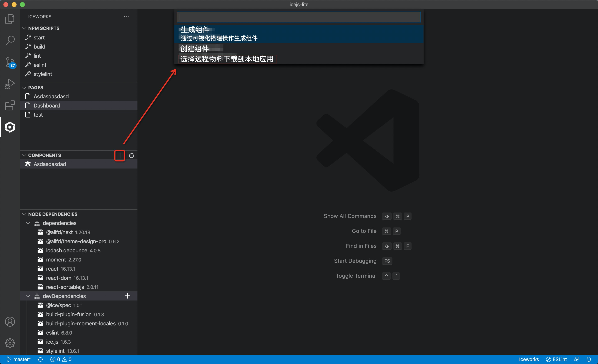The height and width of the screenshot is (364, 598).
Task: Open the Run and Debug view
Action: 10,84
